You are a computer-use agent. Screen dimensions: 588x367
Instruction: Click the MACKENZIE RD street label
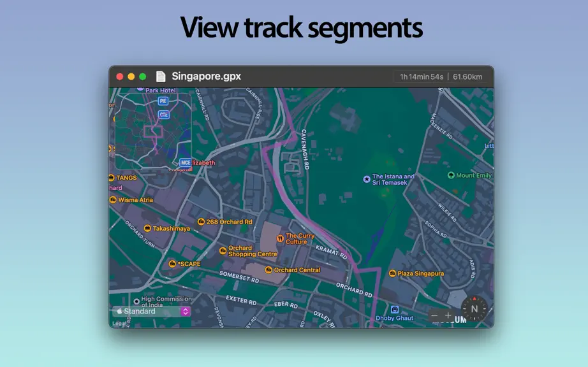pos(441,126)
